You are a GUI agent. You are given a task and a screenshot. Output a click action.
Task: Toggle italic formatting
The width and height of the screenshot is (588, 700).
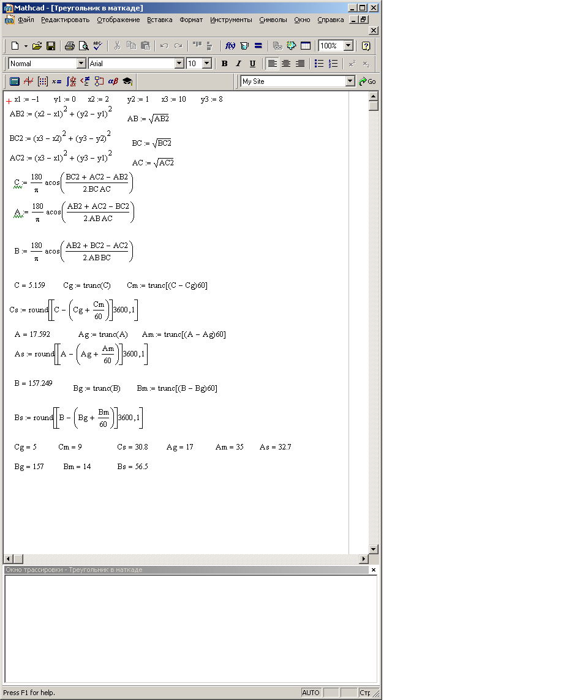[x=238, y=64]
